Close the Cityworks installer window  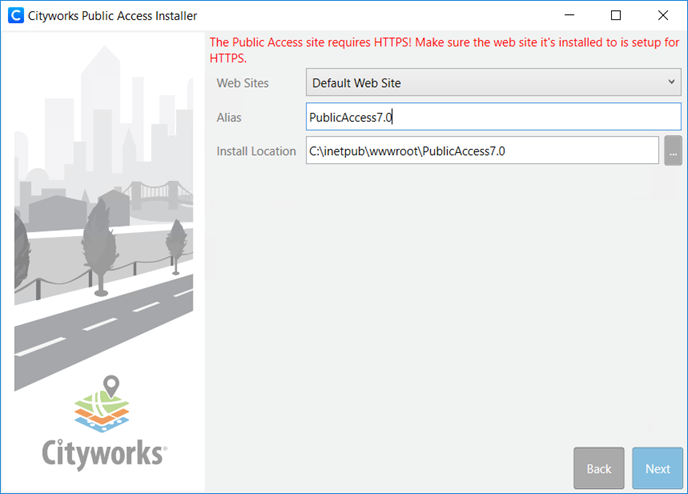[x=662, y=16]
